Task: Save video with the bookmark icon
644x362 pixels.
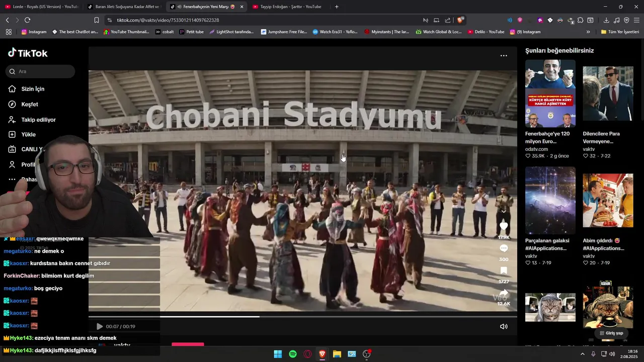Action: [504, 271]
